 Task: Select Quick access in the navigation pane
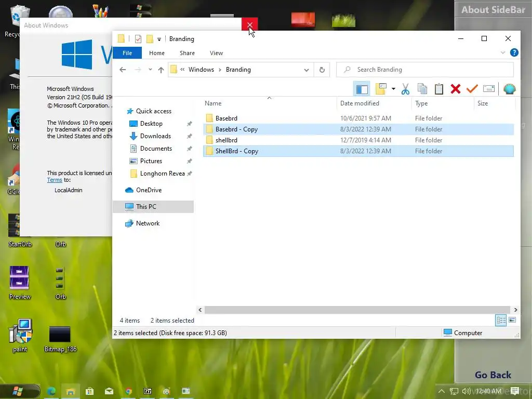[x=153, y=111]
